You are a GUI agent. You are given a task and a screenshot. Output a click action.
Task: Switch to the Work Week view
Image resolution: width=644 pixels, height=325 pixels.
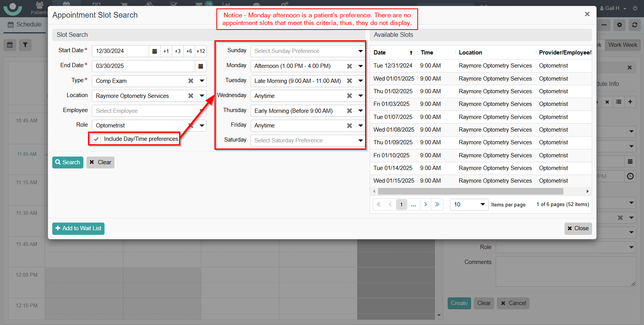(x=623, y=45)
